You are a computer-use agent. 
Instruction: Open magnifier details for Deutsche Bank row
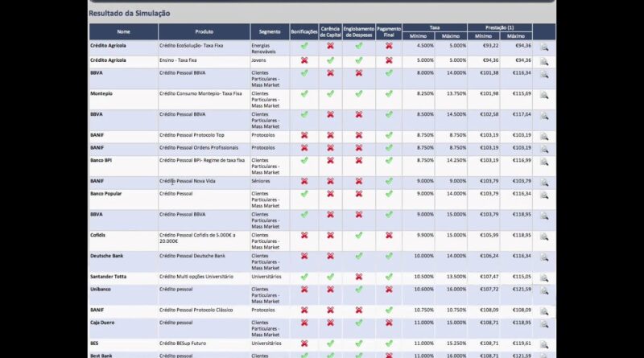pos(544,257)
